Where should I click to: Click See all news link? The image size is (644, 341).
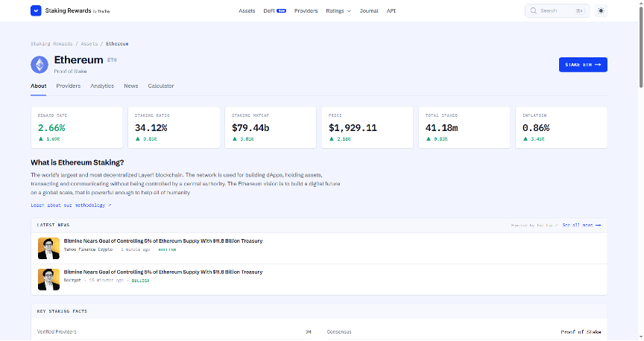tap(581, 225)
